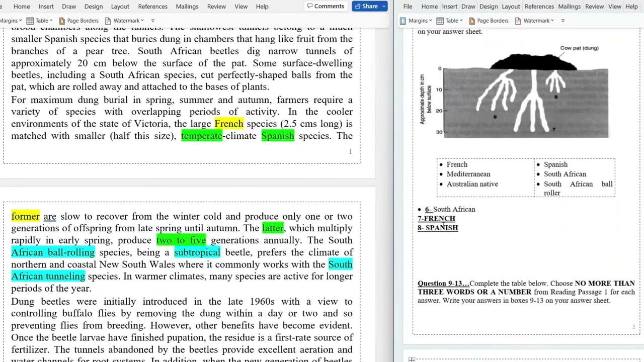Viewport: 644px width, 362px height.
Task: Click the green-highlighted 'Spanish' in the left passage
Action: pyautogui.click(x=277, y=136)
